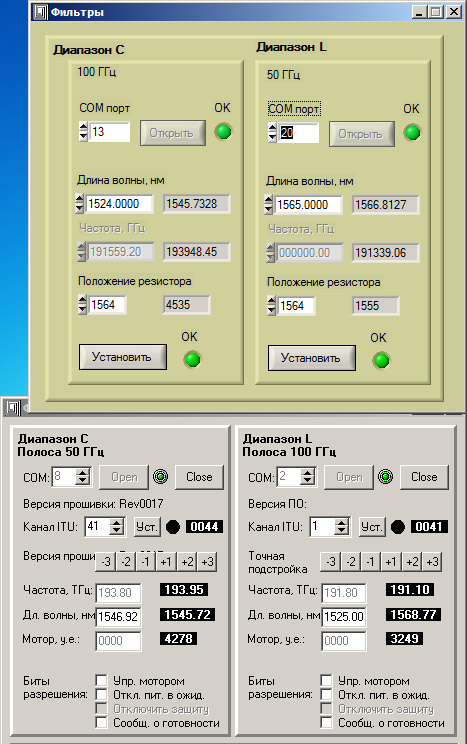Viewport: 467px width, 744px height.
Task: Click the green status LED next to COM 8 Open
Action: click(x=160, y=476)
